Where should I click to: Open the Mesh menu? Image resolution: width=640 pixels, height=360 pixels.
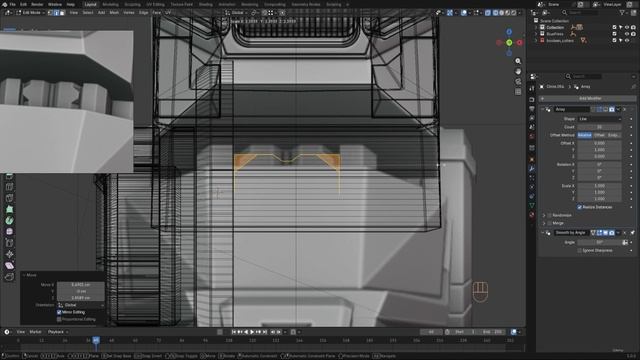114,13
